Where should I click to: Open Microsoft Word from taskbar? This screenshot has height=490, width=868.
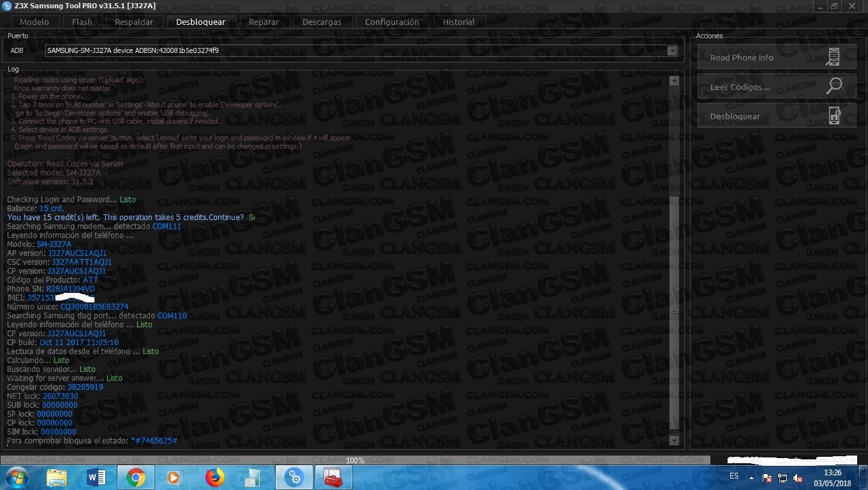point(96,477)
